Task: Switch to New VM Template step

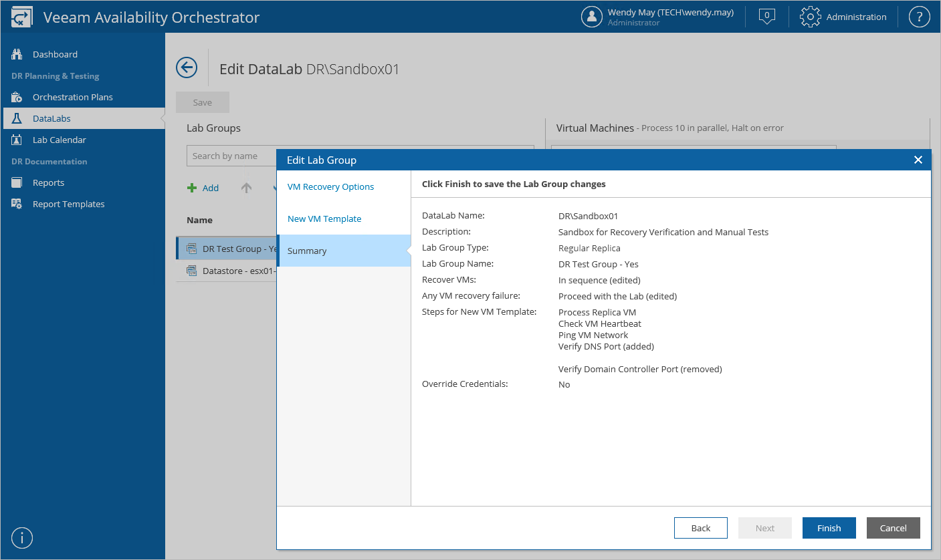Action: point(324,219)
